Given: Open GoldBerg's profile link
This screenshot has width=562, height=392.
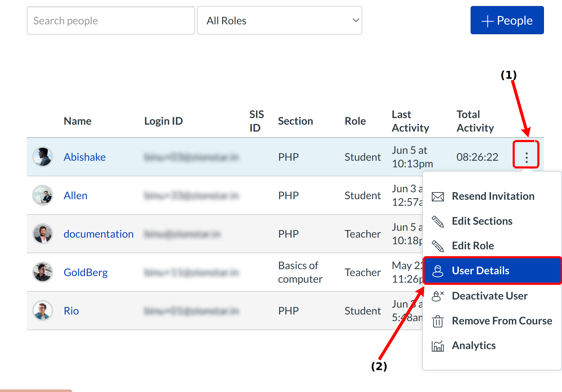Looking at the screenshot, I should tap(85, 272).
